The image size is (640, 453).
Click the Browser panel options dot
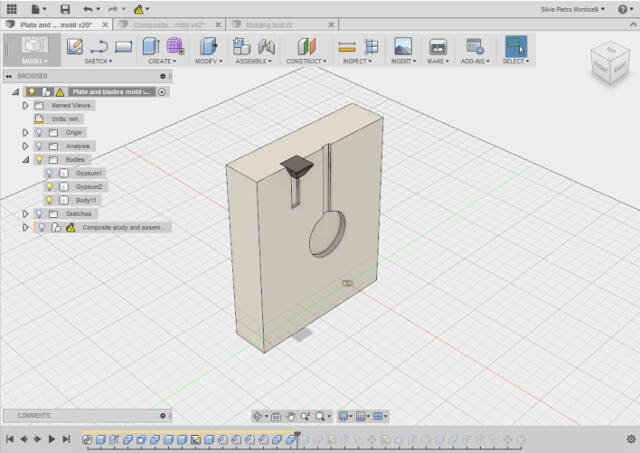point(163,76)
